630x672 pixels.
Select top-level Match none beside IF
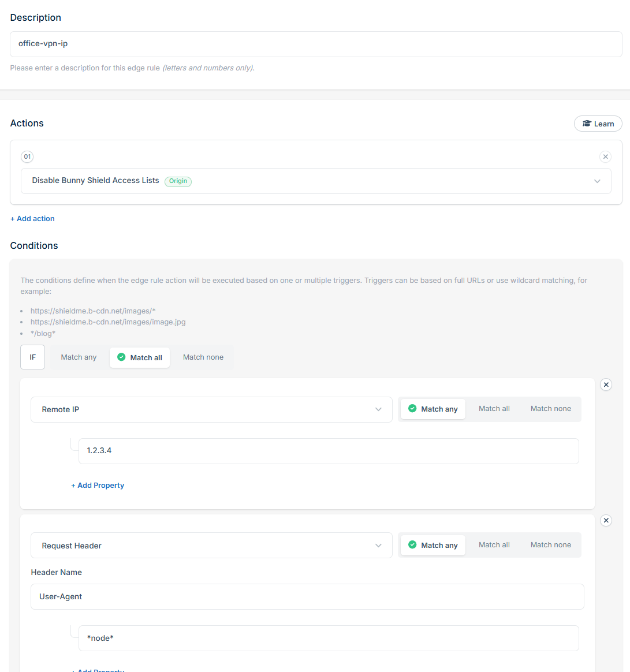(x=203, y=357)
